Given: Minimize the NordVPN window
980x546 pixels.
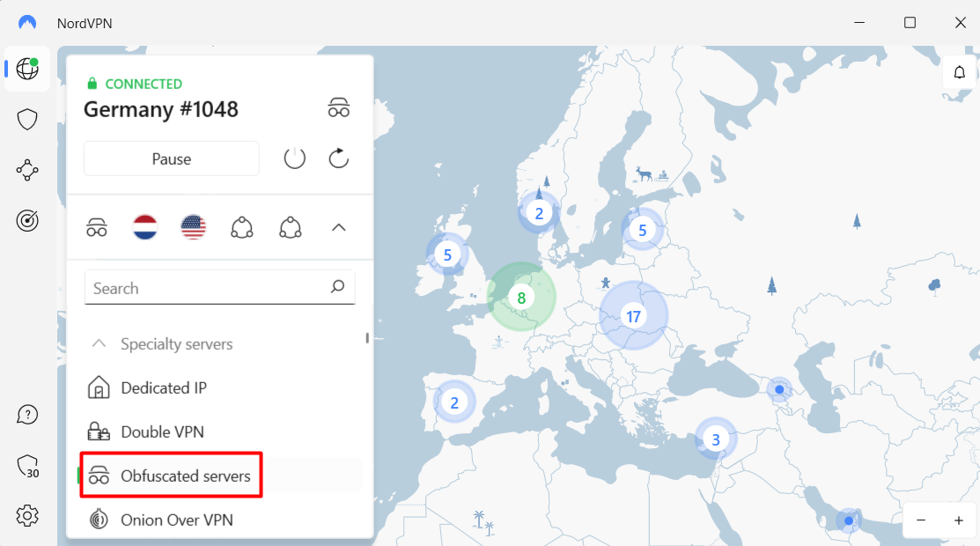Looking at the screenshot, I should click(859, 23).
